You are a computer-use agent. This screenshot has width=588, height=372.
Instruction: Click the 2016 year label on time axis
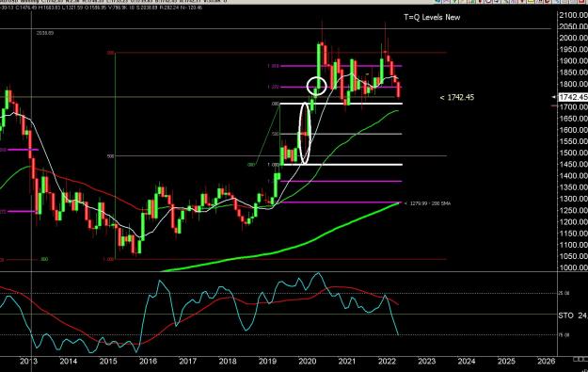tap(148, 362)
